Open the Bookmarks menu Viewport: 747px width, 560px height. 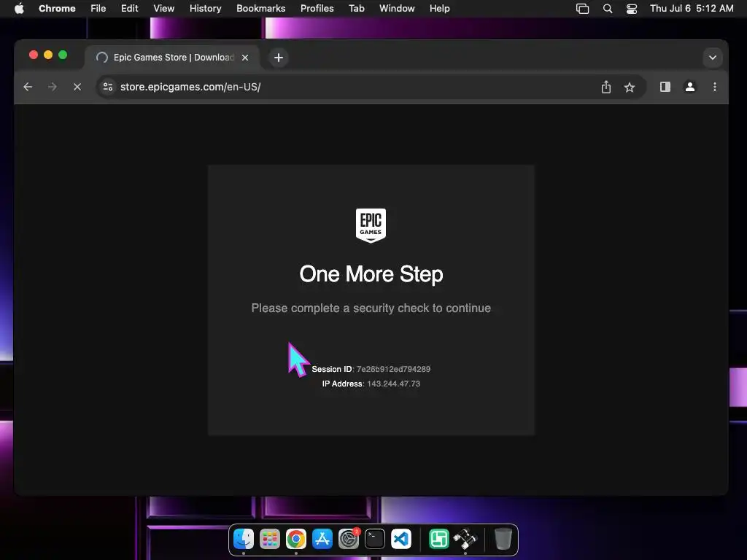(260, 9)
